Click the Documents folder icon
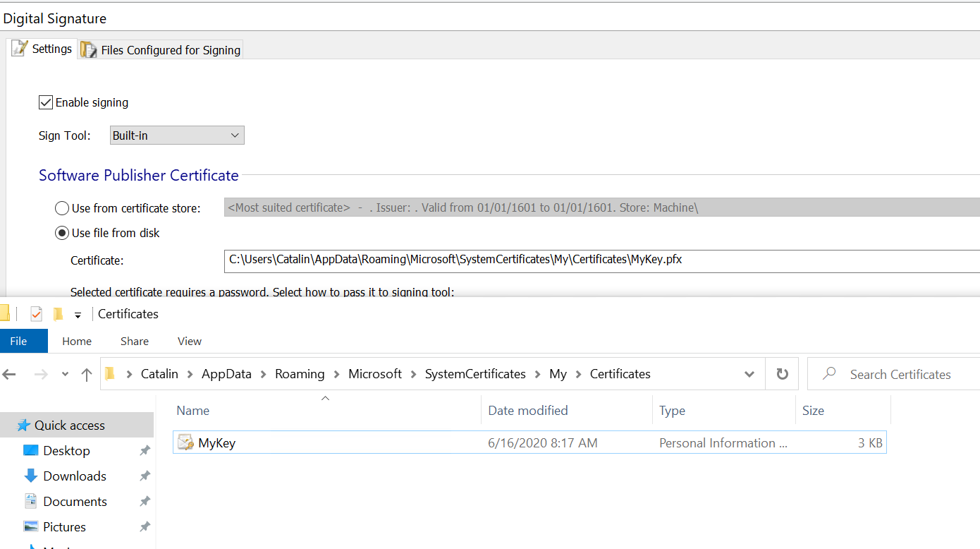The height and width of the screenshot is (549, 980). click(30, 501)
